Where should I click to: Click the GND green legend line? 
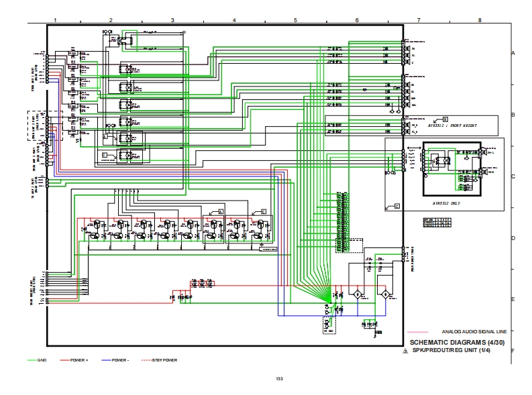[32, 360]
